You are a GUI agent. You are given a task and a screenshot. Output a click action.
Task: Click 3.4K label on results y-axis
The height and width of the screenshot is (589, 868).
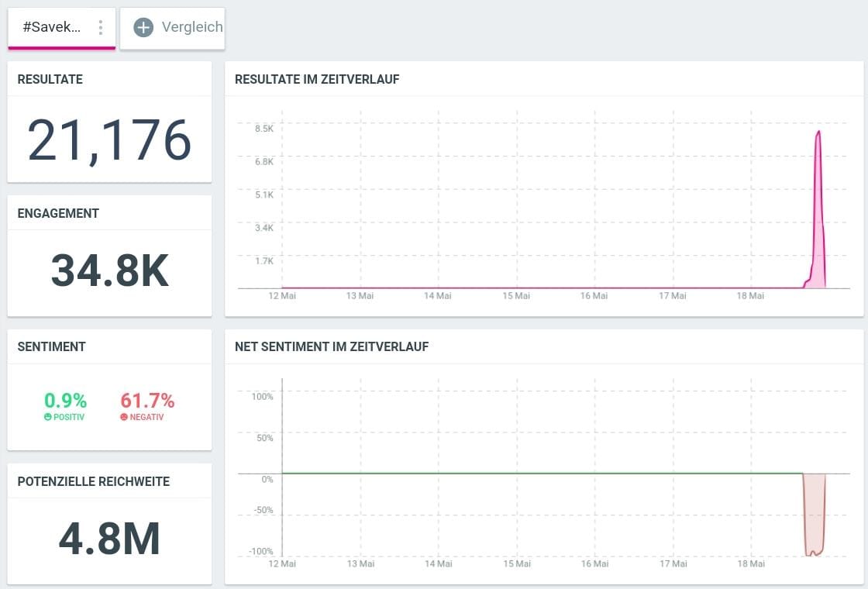pos(264,228)
